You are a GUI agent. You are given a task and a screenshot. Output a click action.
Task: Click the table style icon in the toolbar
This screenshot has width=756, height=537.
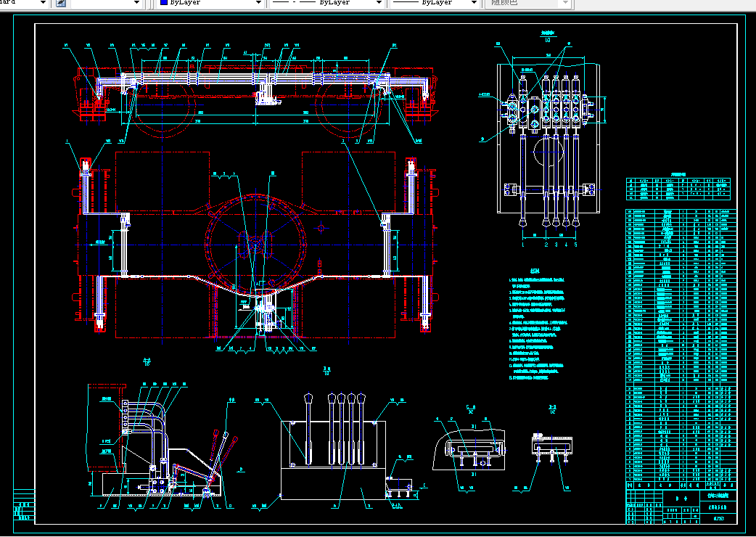tap(61, 3)
